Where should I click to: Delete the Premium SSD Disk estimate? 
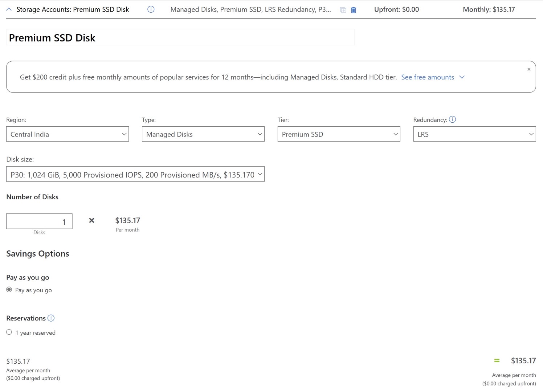(x=354, y=10)
